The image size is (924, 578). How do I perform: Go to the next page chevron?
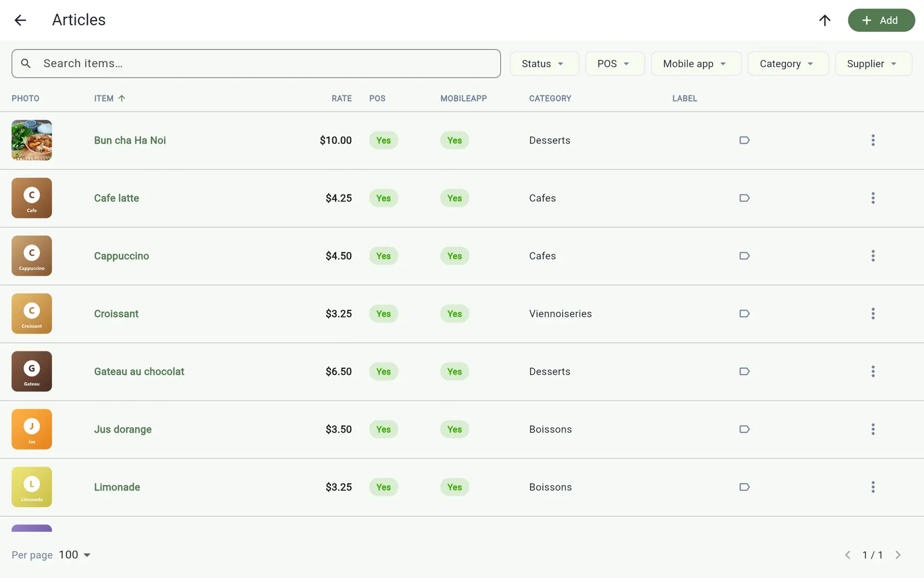tap(898, 555)
